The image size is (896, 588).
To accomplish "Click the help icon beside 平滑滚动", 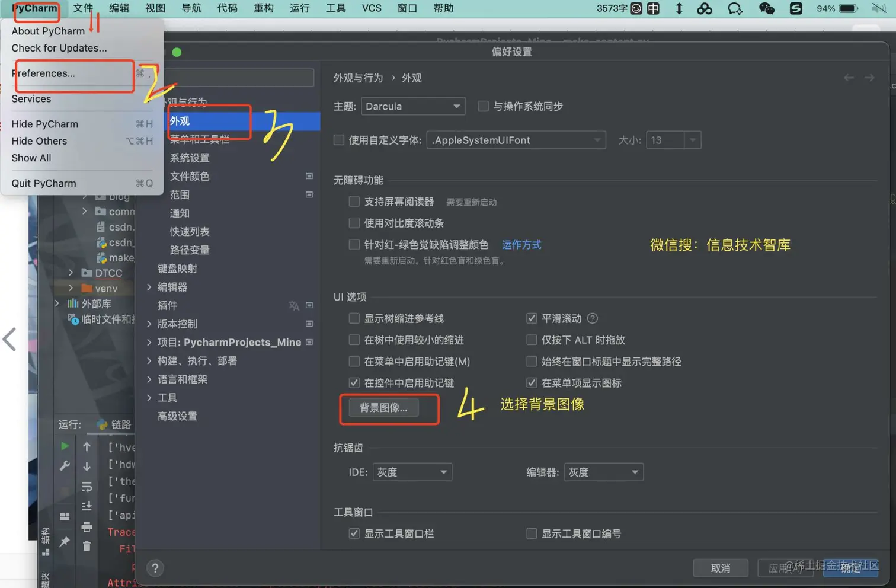I will (x=592, y=318).
